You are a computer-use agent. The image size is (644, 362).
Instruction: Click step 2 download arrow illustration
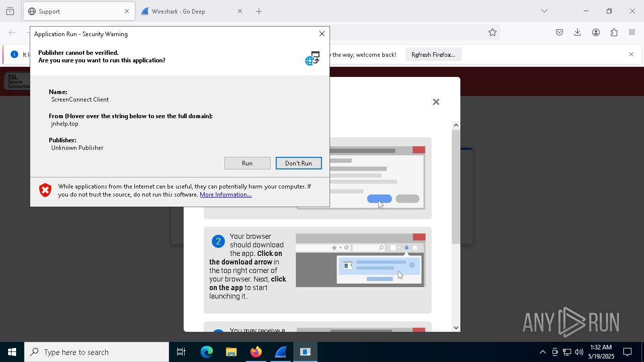(x=360, y=260)
